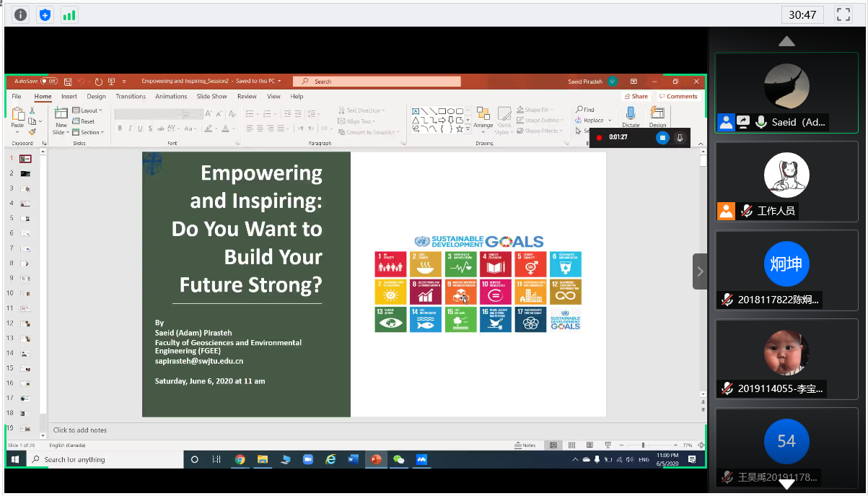Screen dimensions: 868x496
Task: Adjust the slide zoom slider
Action: pos(642,445)
